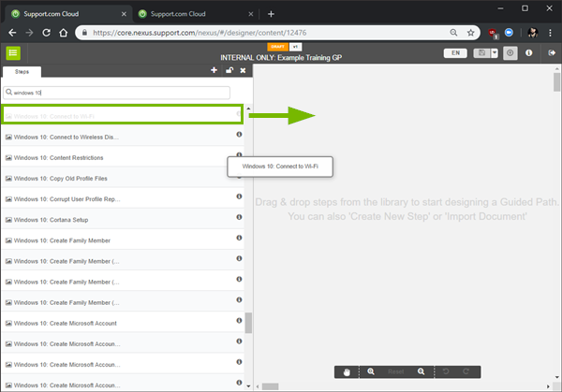Image resolution: width=562 pixels, height=392 pixels.
Task: Click the image icon beside Copy Old Profile Files
Action: pos(8,179)
